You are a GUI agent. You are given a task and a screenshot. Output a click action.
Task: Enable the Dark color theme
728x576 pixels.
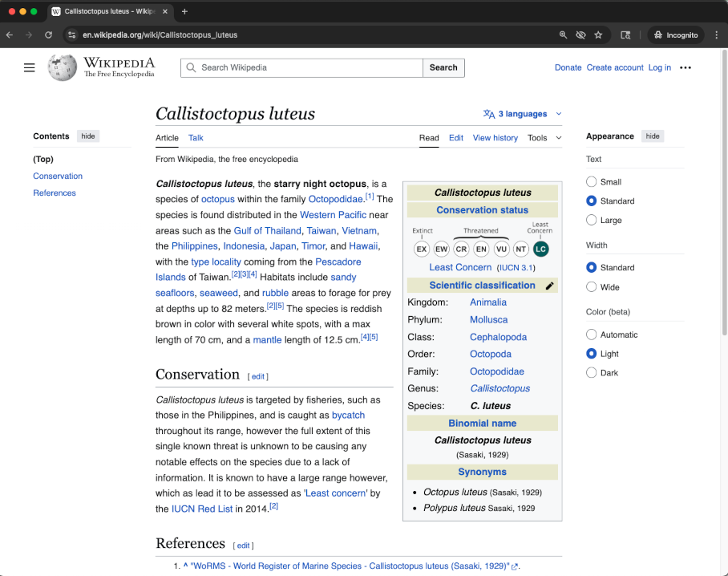(x=592, y=373)
